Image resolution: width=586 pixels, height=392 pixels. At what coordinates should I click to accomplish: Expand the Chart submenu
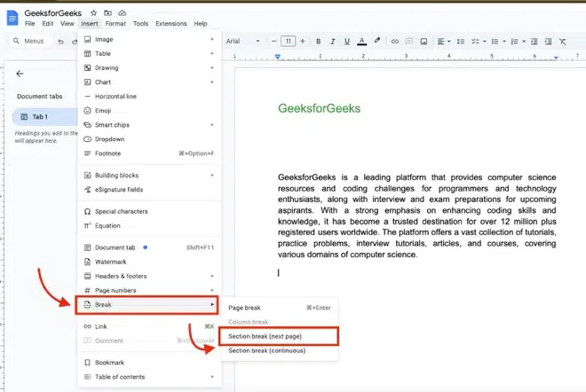(x=149, y=82)
